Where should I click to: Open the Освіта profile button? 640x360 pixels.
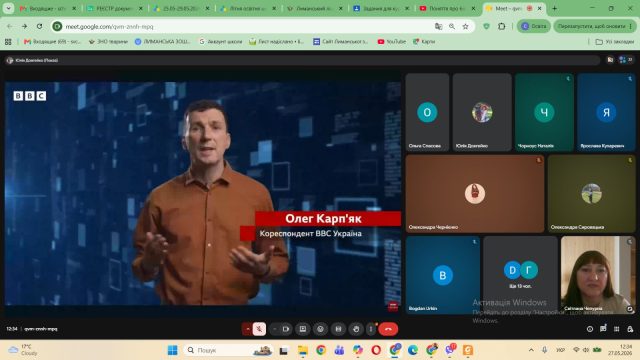point(534,26)
